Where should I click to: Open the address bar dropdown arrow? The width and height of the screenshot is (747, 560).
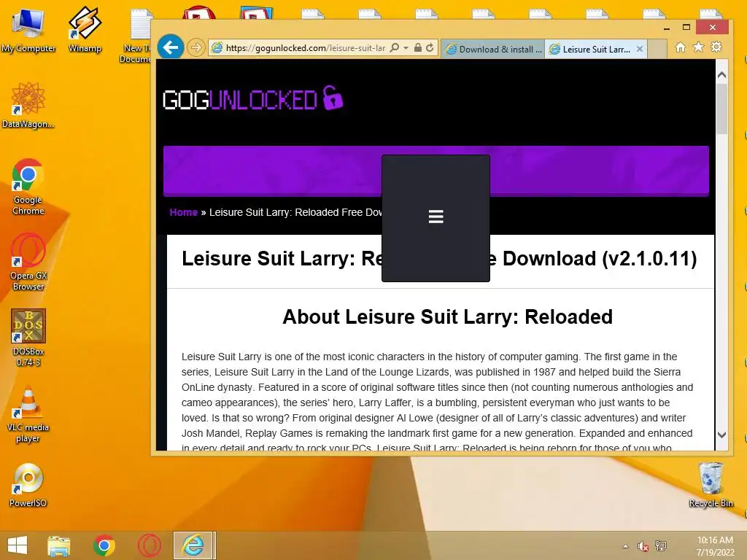point(406,47)
